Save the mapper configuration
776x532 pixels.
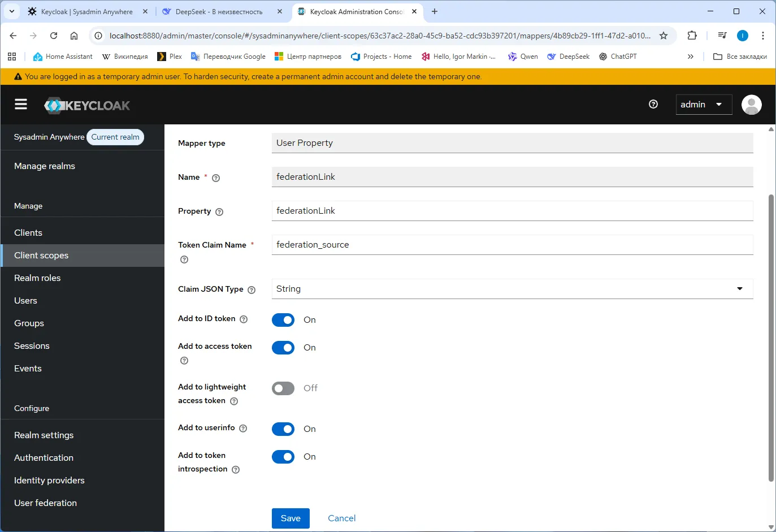point(291,518)
